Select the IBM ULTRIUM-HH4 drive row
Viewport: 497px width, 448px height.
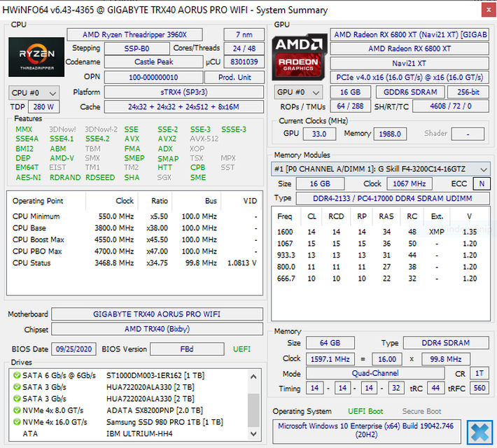click(129, 434)
